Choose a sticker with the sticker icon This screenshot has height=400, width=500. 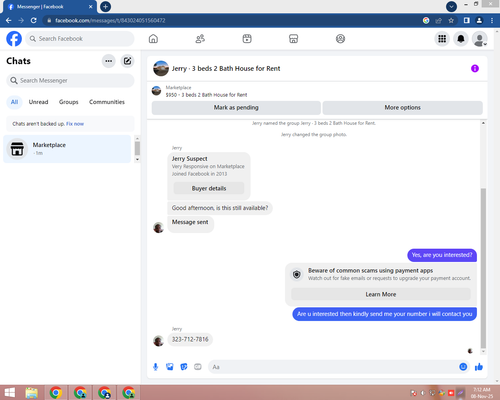click(184, 367)
